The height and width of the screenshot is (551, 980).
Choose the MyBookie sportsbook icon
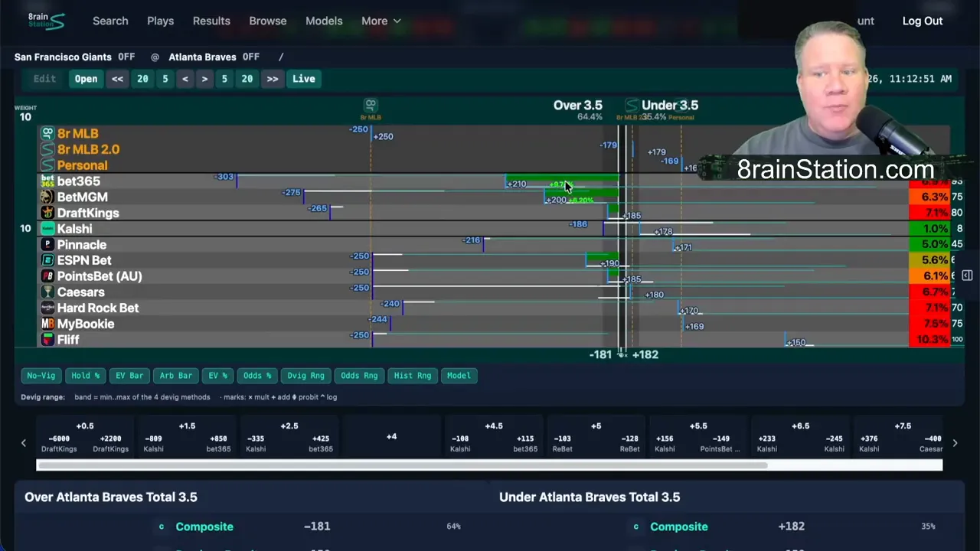[x=47, y=324]
